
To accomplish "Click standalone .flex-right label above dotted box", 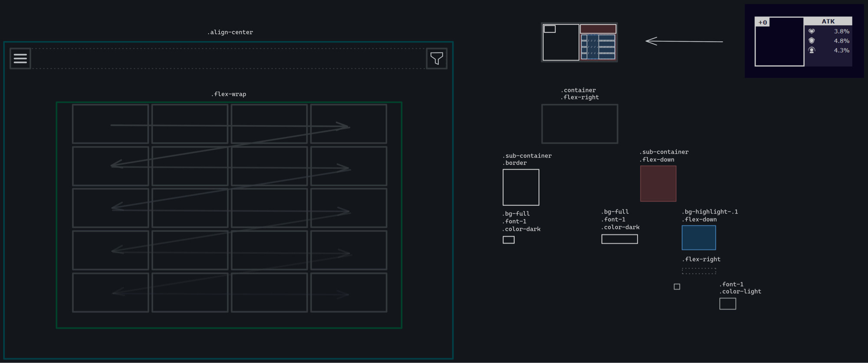I will [x=701, y=259].
